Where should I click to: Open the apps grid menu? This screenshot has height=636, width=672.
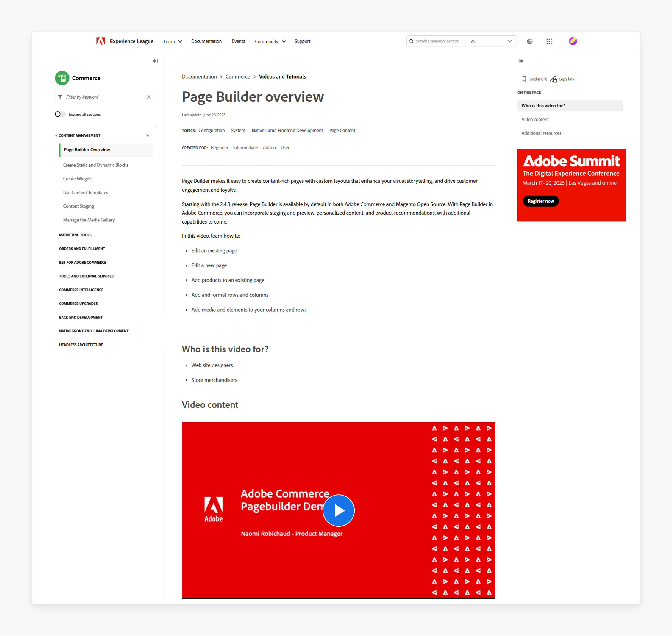coord(549,41)
